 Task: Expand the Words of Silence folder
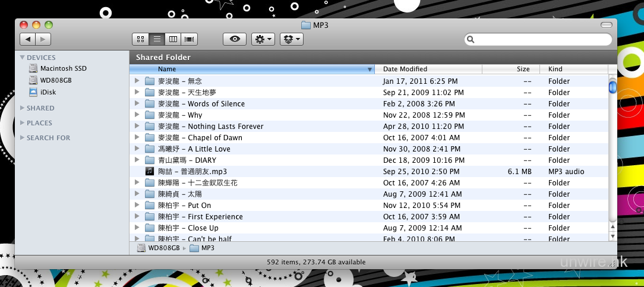(x=137, y=104)
